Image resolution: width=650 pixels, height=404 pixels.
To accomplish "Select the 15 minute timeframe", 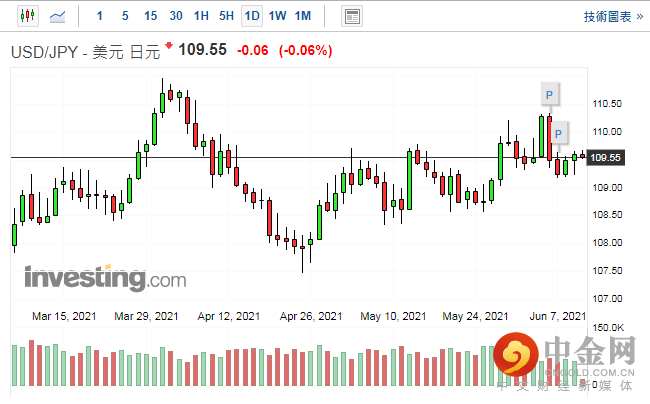I will pos(150,16).
